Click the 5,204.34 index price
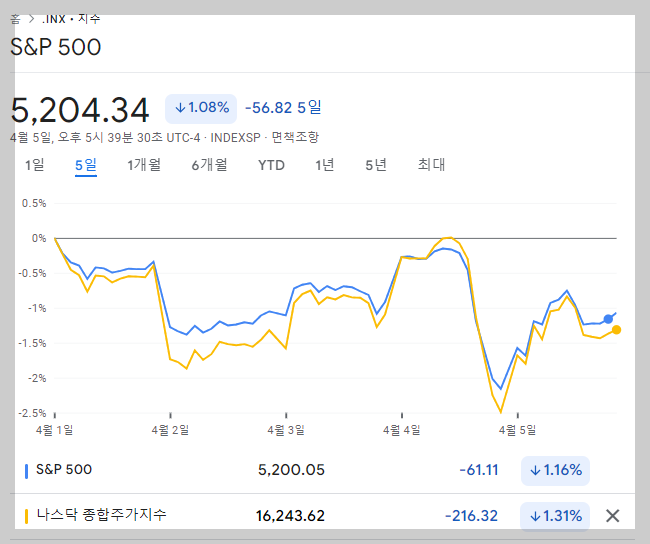Screen dimensions: 650x544 pos(80,110)
